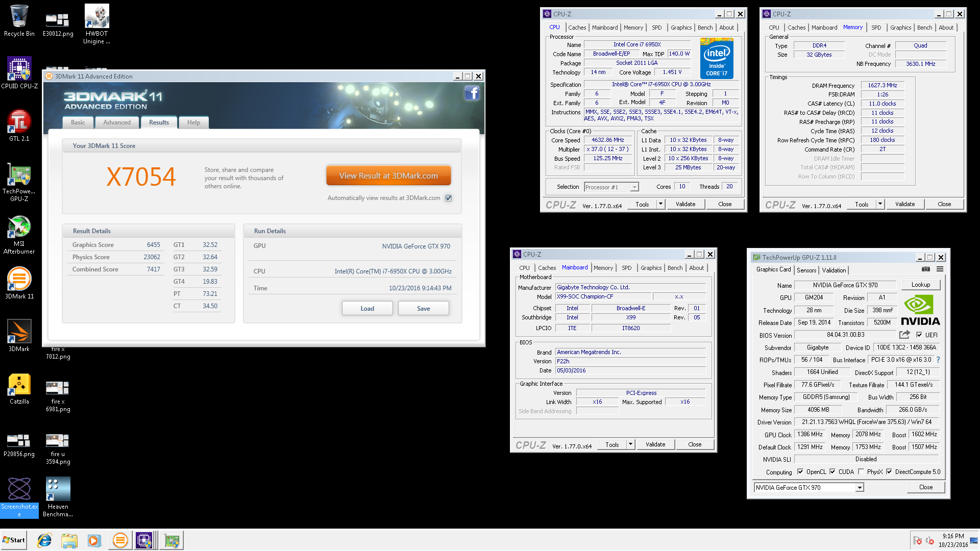Screen dimensions: 980x551
Task: Select the MSI Afterburner desktop icon
Action: point(19,235)
